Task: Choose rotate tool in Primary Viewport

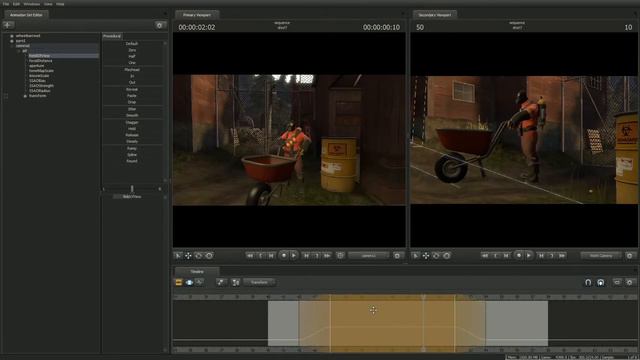Action: [x=198, y=256]
